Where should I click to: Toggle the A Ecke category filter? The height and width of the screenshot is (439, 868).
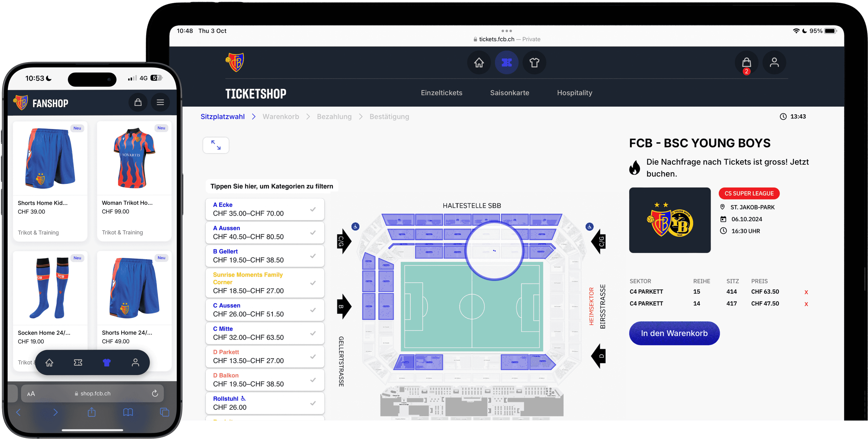(x=264, y=209)
